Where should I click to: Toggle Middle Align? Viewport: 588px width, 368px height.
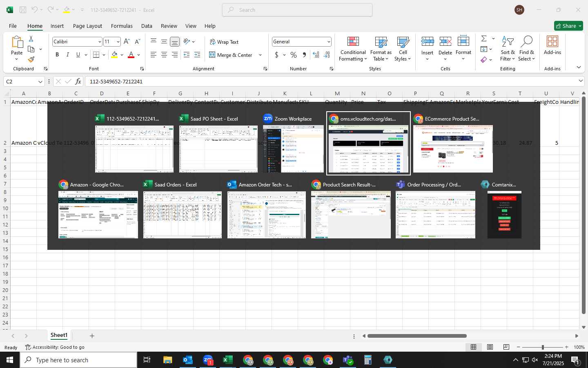coord(164,42)
